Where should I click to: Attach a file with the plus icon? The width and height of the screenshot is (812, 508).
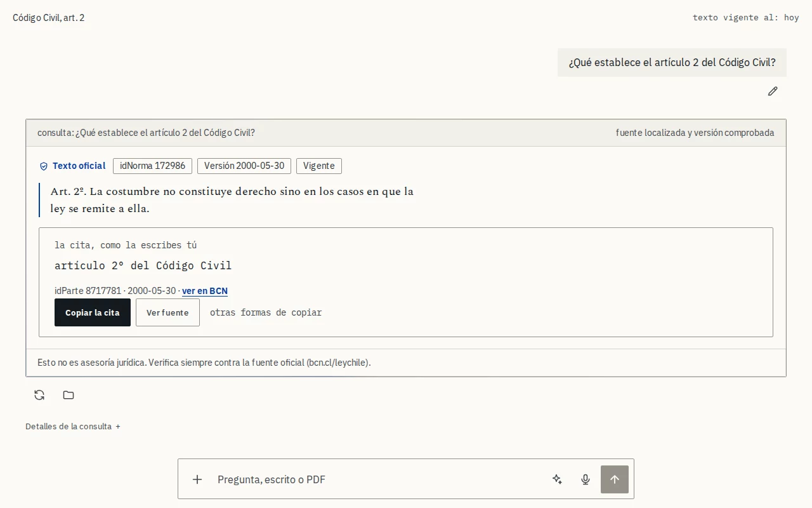(197, 479)
